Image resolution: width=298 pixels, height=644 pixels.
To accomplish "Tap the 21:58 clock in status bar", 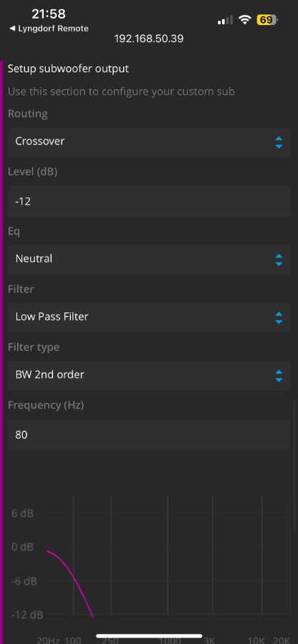I will tap(49, 14).
